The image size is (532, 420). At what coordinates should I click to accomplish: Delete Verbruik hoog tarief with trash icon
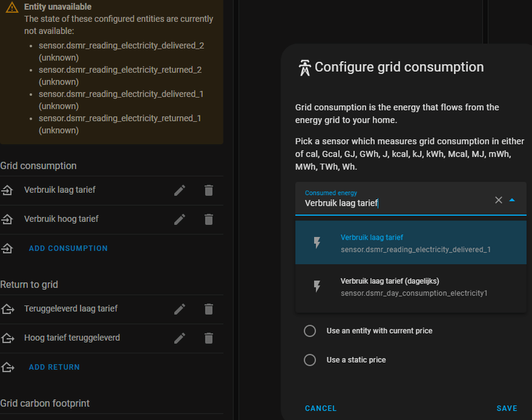coord(209,219)
